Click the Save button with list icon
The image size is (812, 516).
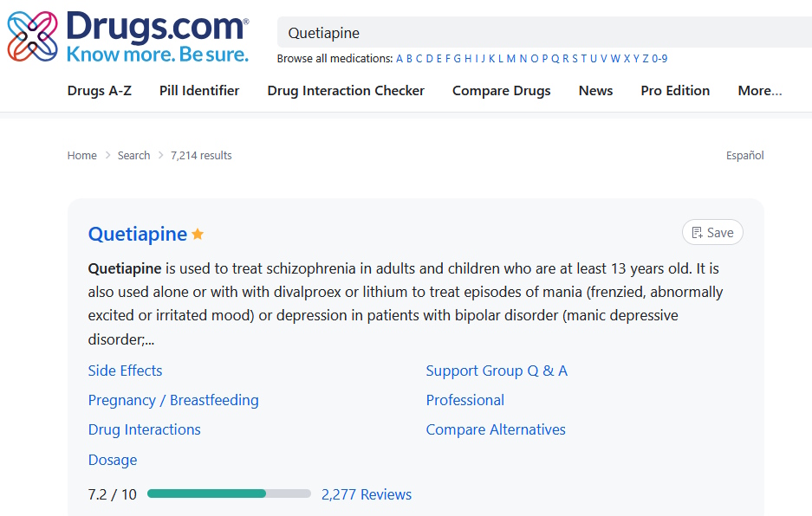tap(712, 232)
